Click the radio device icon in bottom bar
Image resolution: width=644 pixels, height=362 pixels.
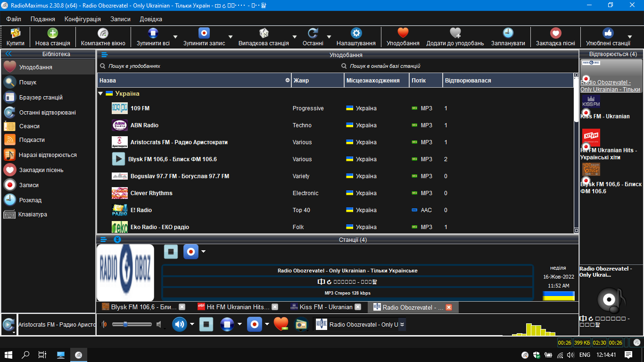pyautogui.click(x=301, y=324)
